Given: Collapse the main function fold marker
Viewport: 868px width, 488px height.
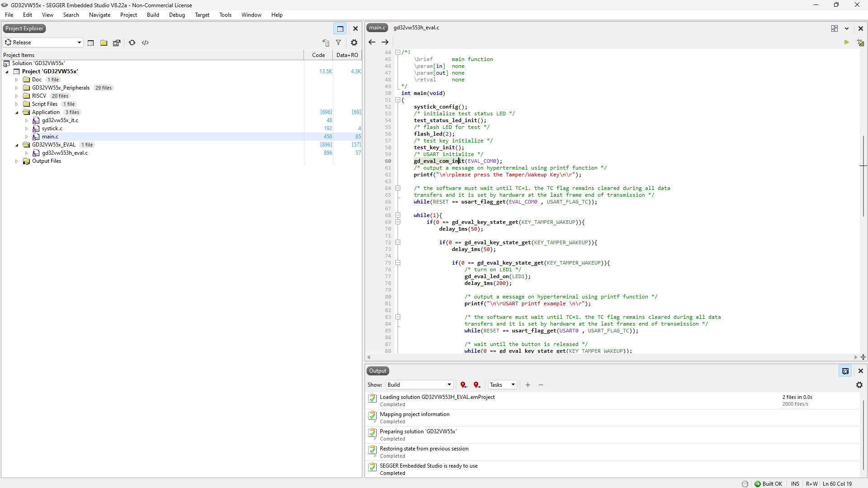Looking at the screenshot, I should (x=398, y=100).
